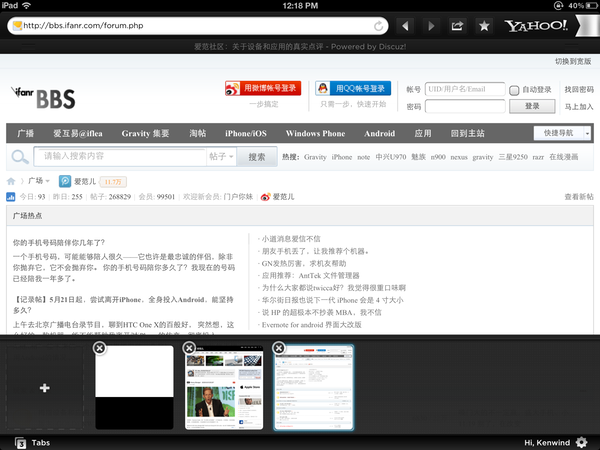
Task: Open the iPhone/iOS nav item
Action: 246,133
